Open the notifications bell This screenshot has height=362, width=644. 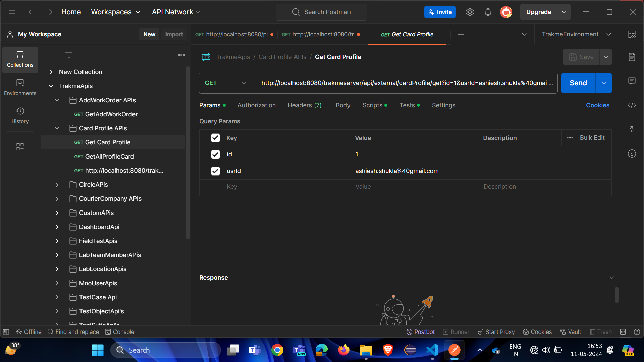pos(488,12)
